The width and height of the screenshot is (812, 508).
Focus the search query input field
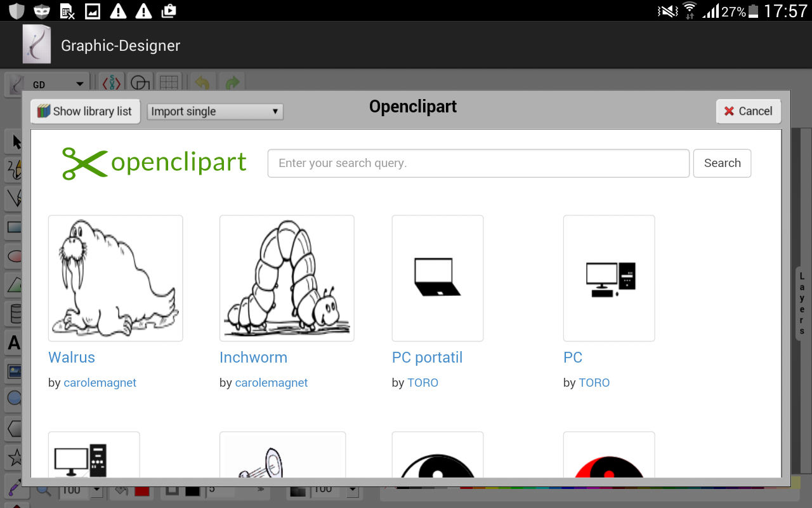(478, 163)
